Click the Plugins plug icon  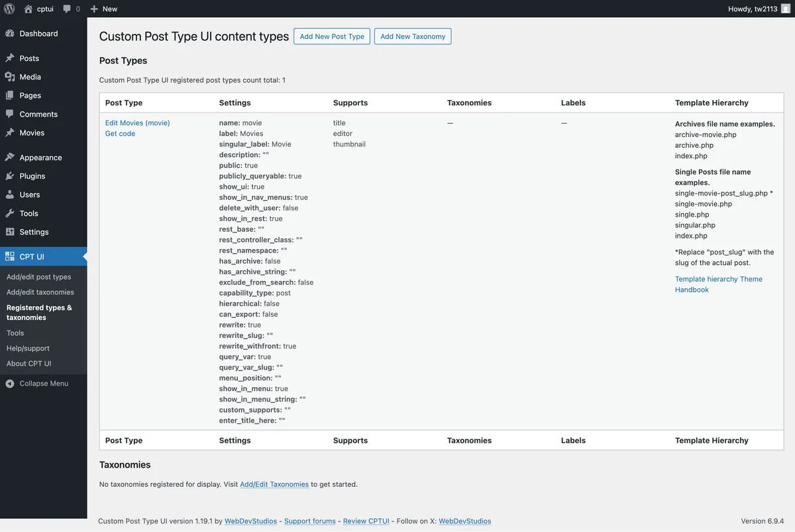click(10, 176)
